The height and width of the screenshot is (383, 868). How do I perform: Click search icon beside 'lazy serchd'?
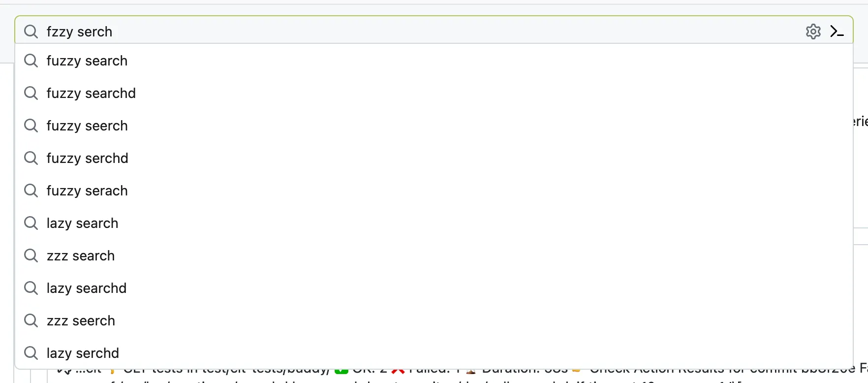tap(31, 353)
